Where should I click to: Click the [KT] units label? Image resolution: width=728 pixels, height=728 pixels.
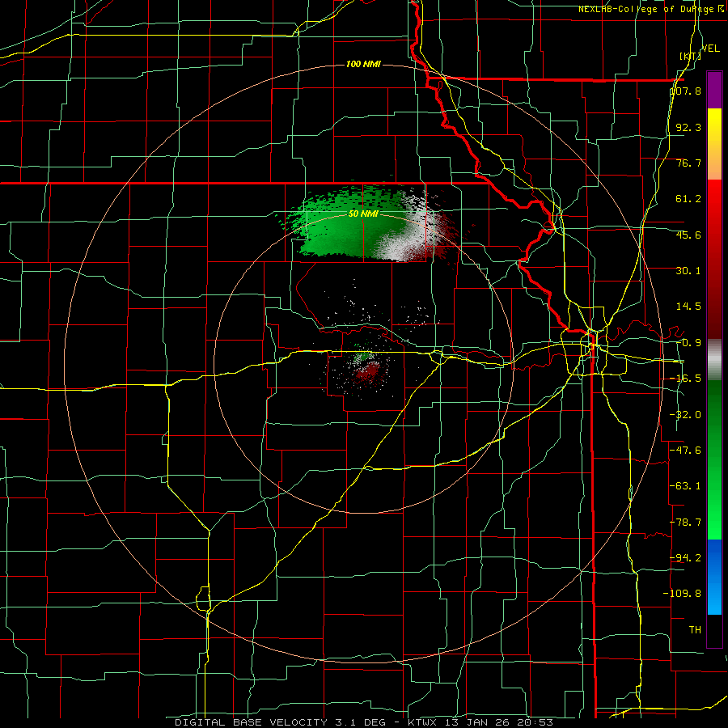click(690, 57)
